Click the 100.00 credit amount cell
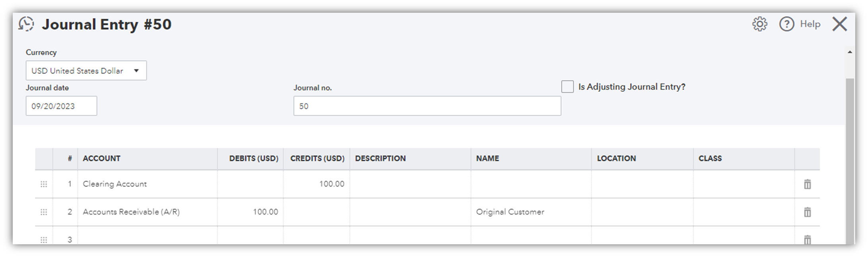The height and width of the screenshot is (257, 868). (x=317, y=184)
